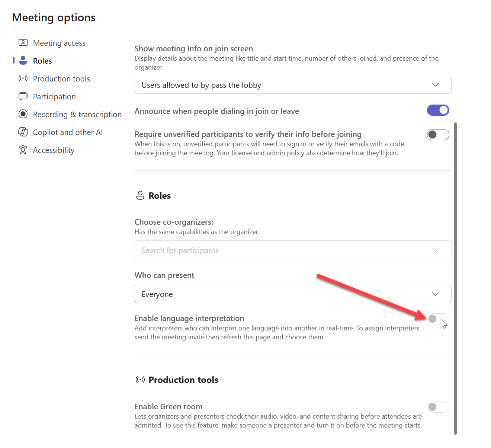Click the Copilot and other AI icon
The width and height of the screenshot is (491, 448).
[x=23, y=132]
